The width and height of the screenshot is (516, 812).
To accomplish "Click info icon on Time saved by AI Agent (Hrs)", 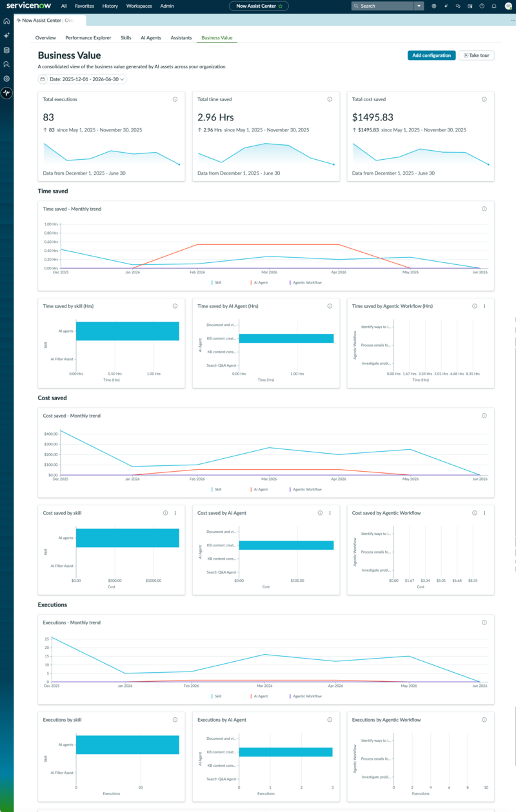I will point(330,306).
